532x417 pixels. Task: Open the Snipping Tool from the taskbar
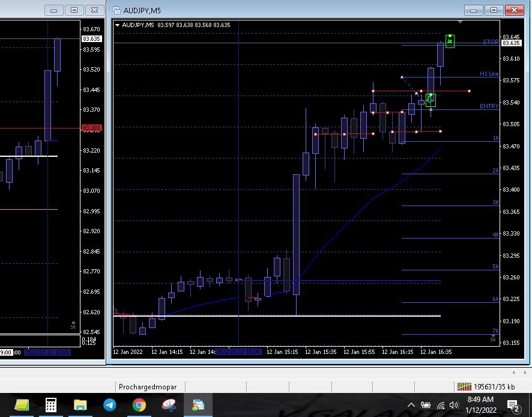(x=169, y=405)
